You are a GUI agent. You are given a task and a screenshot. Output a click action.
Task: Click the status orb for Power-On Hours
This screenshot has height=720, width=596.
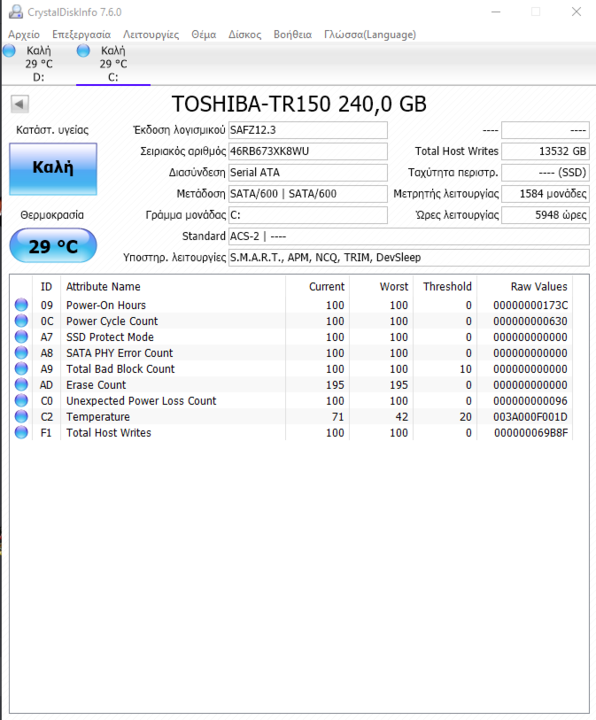tap(21, 305)
